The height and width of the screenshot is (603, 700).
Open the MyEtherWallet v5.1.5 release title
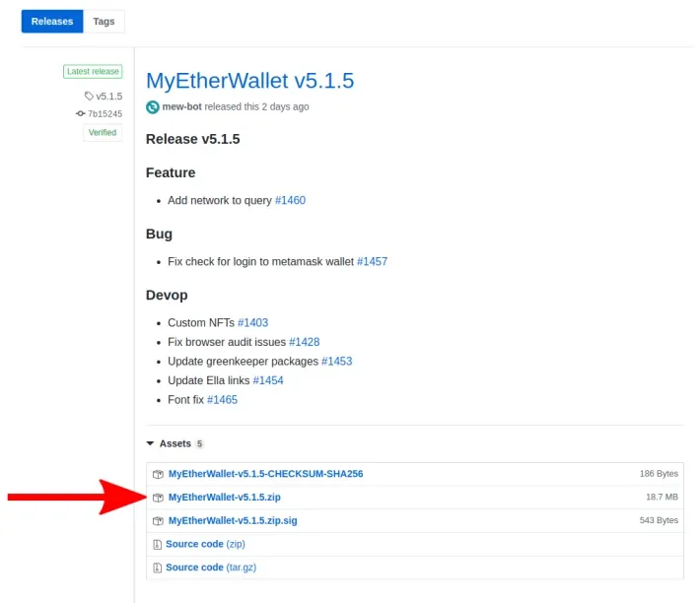click(250, 81)
